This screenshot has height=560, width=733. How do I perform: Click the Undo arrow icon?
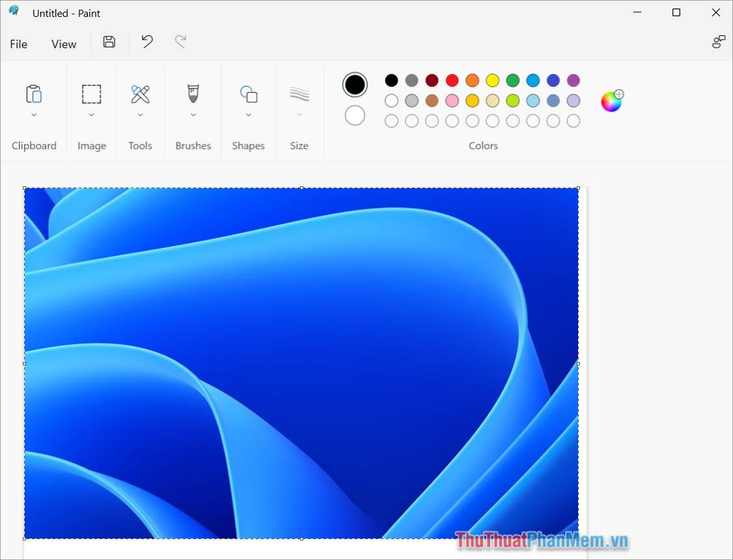pyautogui.click(x=147, y=42)
